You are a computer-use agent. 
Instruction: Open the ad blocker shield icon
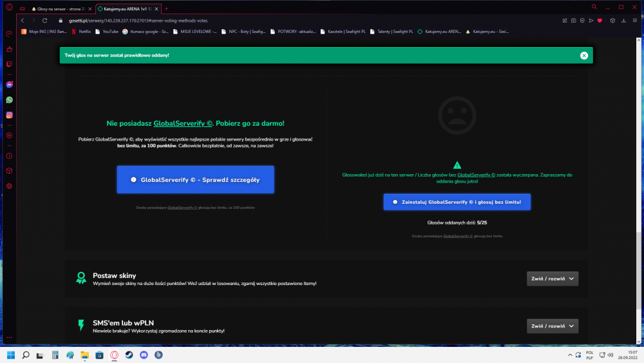coord(582,21)
